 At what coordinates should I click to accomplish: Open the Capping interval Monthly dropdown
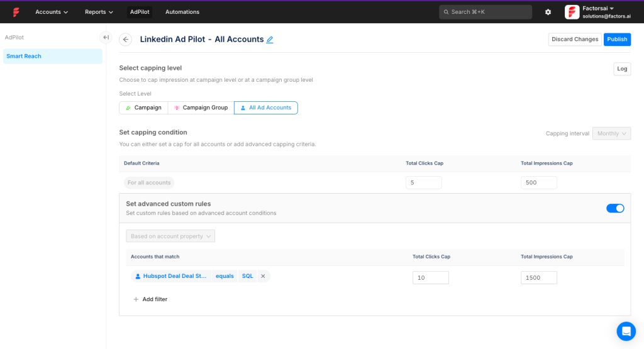(611, 133)
